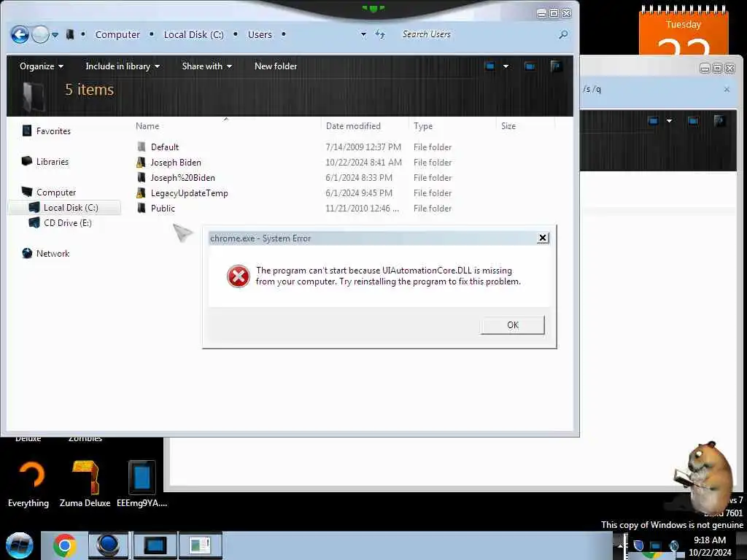The width and height of the screenshot is (747, 560).
Task: Click the refresh icon beside address bar
Action: (x=379, y=34)
